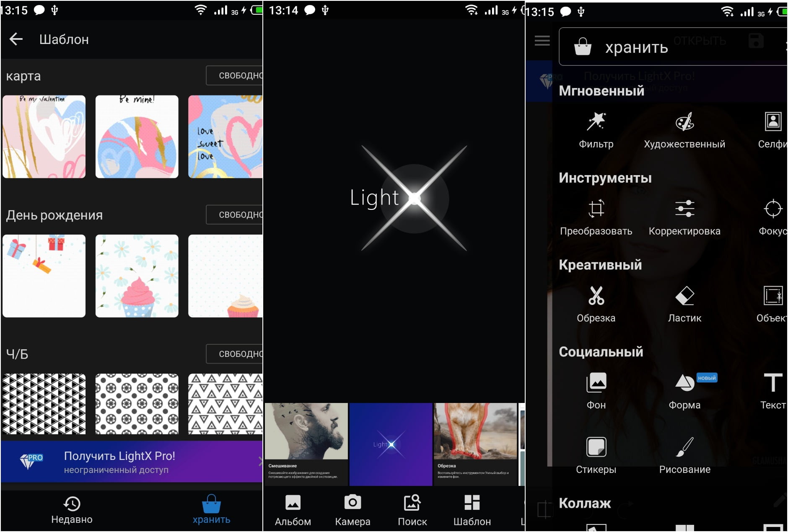
Task: Open хранить store entry in drawer
Action: point(673,46)
